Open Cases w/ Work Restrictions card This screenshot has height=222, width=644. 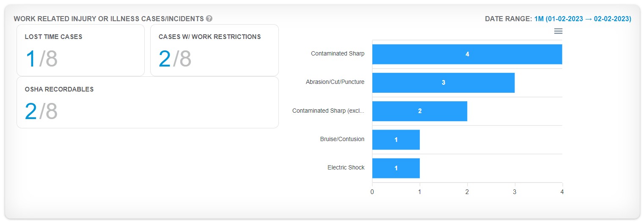tap(214, 50)
